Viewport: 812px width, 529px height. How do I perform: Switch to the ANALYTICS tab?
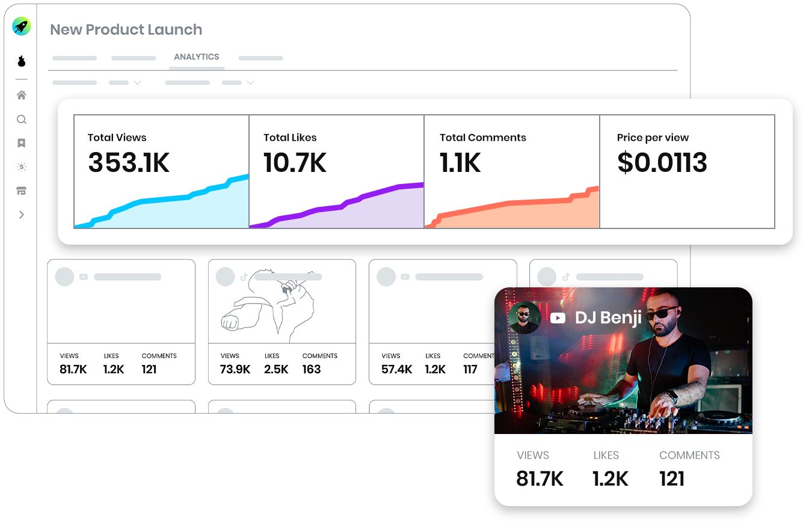point(197,57)
